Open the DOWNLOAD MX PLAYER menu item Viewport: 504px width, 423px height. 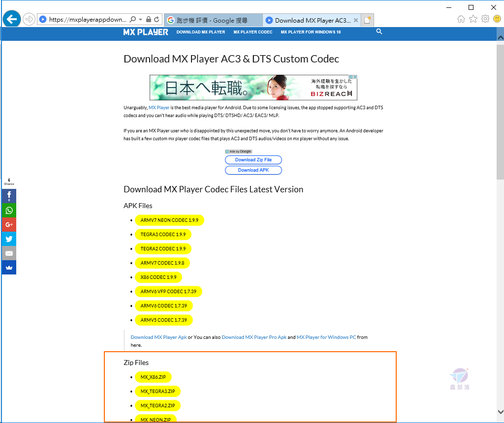click(x=201, y=32)
